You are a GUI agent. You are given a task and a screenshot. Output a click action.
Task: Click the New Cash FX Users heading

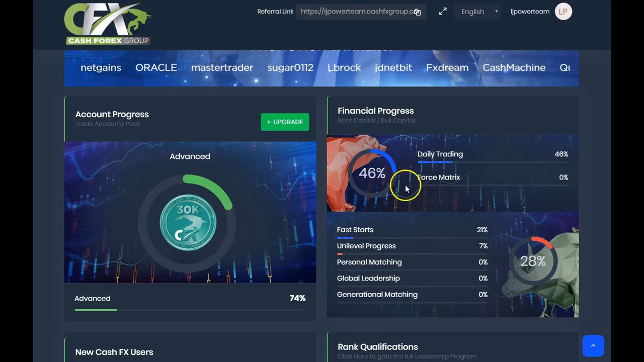pyautogui.click(x=114, y=352)
